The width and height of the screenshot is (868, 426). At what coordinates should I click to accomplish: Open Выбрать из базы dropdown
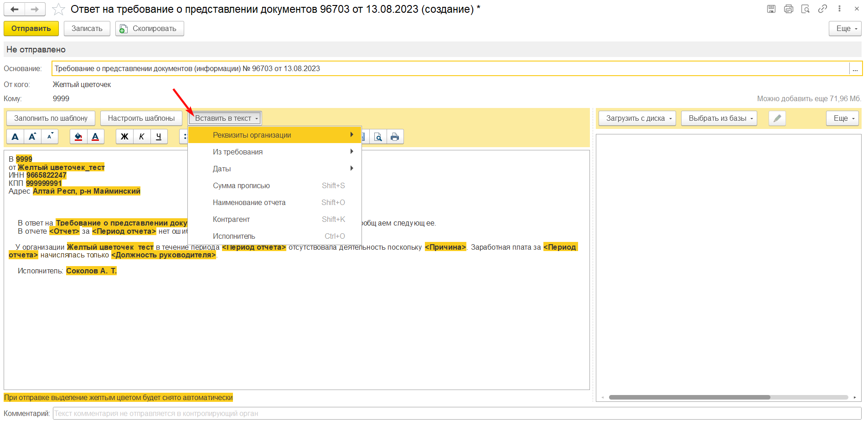click(719, 118)
